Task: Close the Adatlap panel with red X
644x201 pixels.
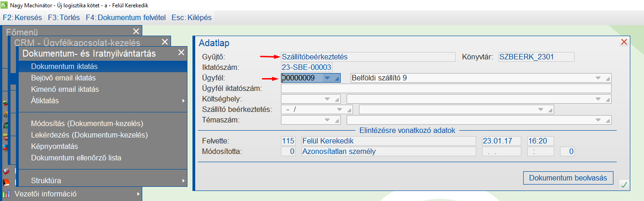Action: point(624,42)
